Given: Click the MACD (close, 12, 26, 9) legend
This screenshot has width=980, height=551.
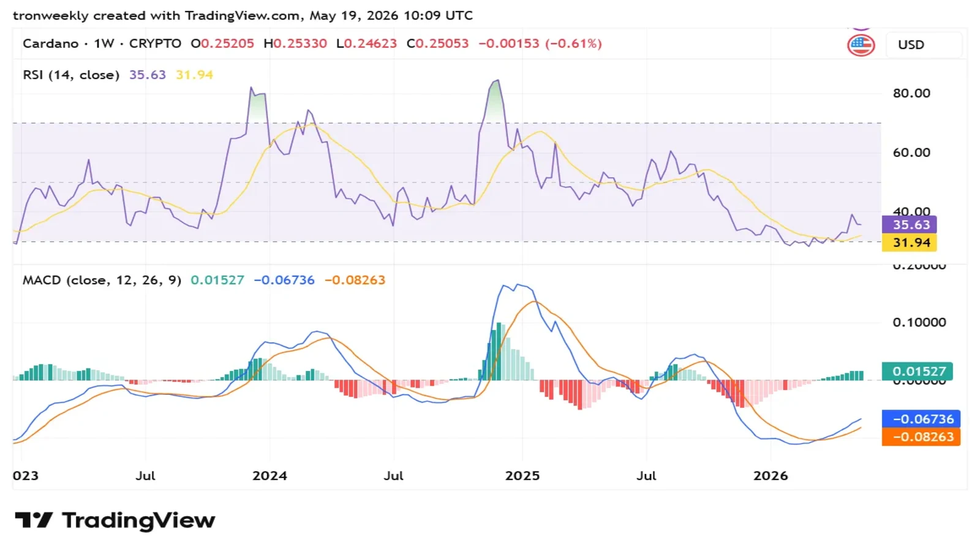Looking at the screenshot, I should click(102, 280).
